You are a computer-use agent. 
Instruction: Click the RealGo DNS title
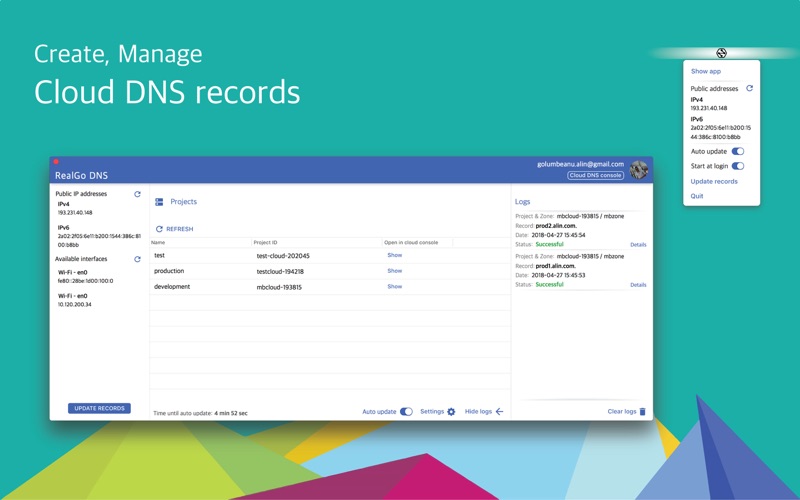[x=81, y=176]
